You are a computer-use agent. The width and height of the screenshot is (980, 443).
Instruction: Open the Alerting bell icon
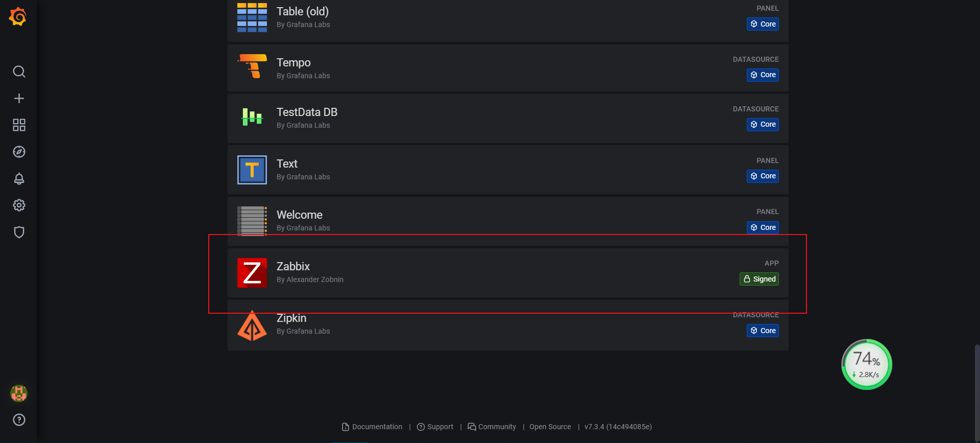click(x=19, y=178)
